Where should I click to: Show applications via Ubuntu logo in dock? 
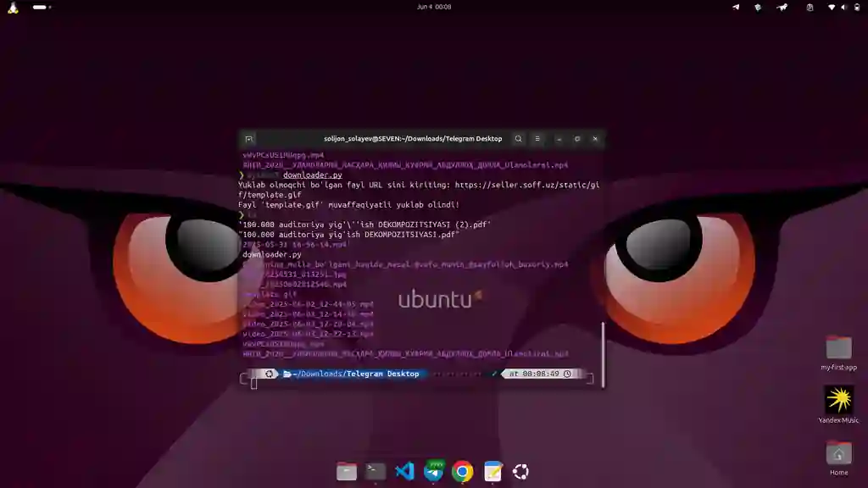coord(520,471)
